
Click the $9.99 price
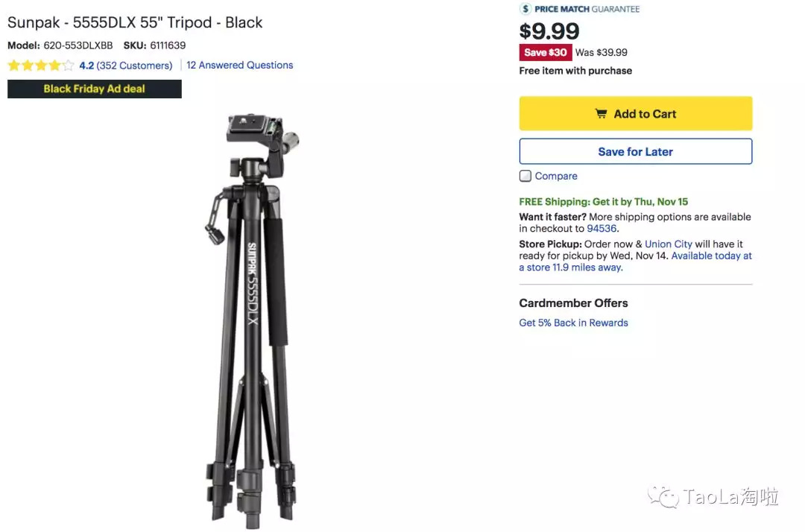[x=549, y=31]
